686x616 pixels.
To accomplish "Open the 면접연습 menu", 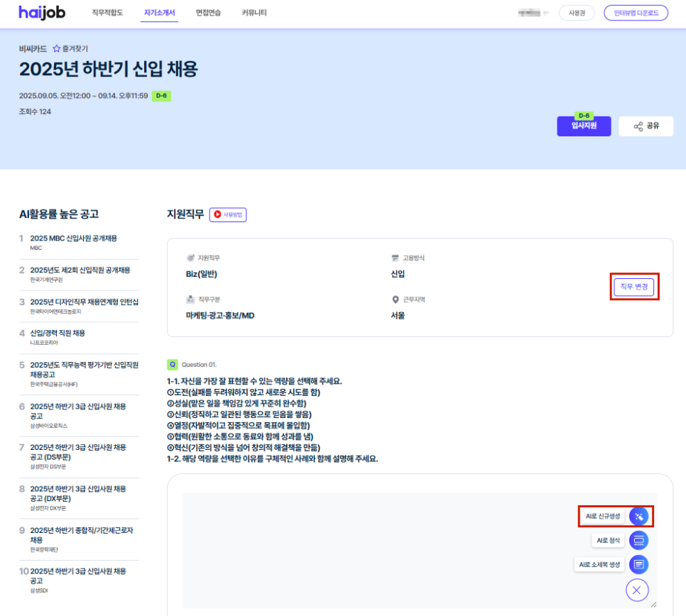I will [209, 13].
